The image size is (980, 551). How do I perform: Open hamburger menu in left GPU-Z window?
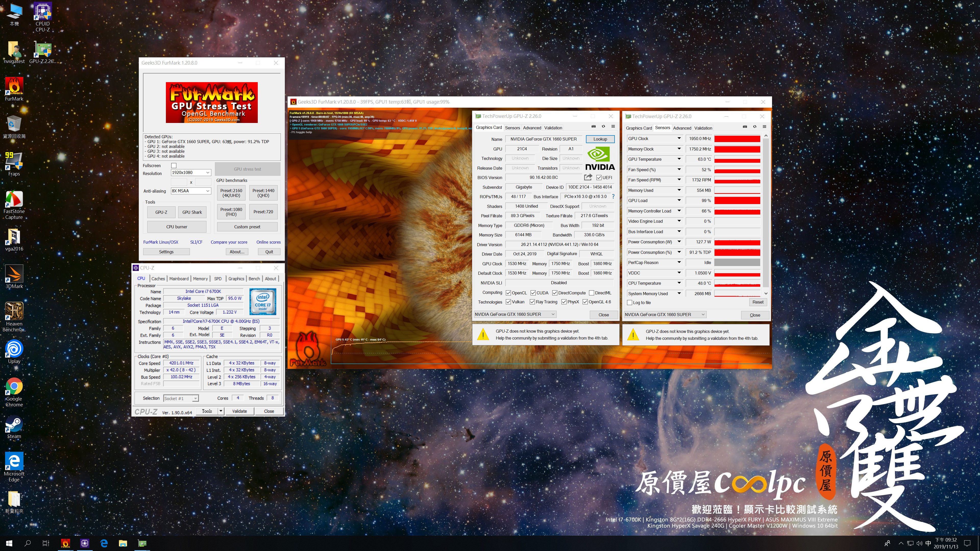(x=613, y=127)
